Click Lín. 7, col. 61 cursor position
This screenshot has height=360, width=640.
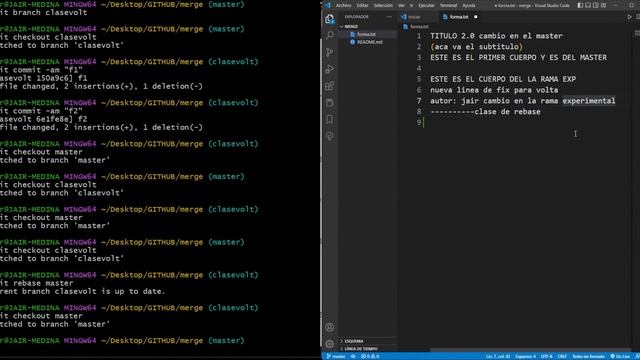click(497, 356)
